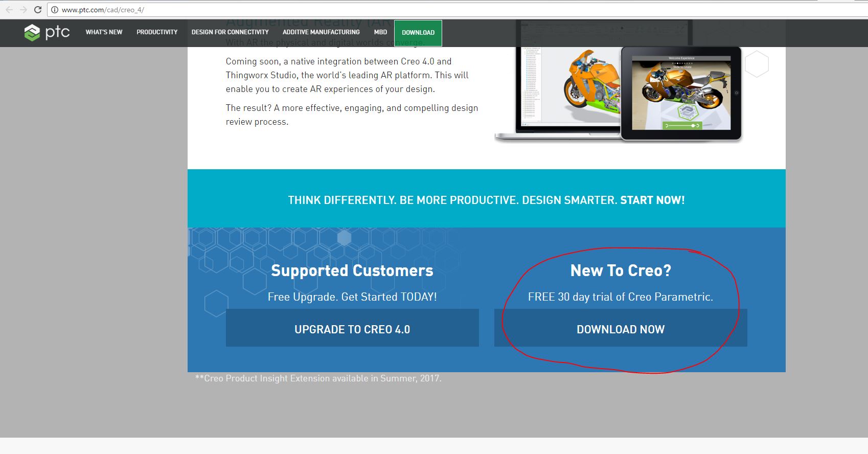This screenshot has height=454, width=868.
Task: Go to ADDITIVE MANUFACTURING section
Action: click(321, 32)
